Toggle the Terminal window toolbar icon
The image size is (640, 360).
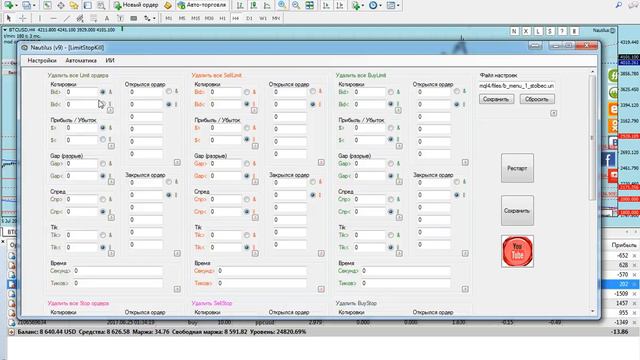coord(87,5)
